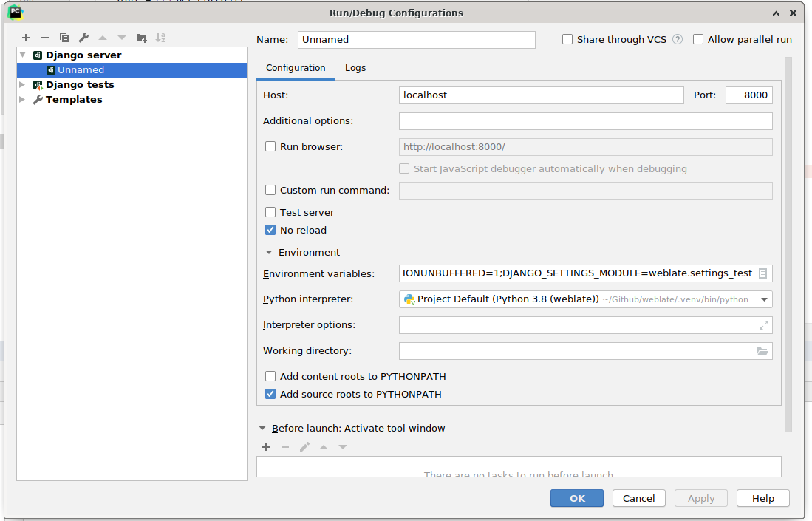812x521 pixels.
Task: Enable the No reload checkbox
Action: tap(270, 230)
